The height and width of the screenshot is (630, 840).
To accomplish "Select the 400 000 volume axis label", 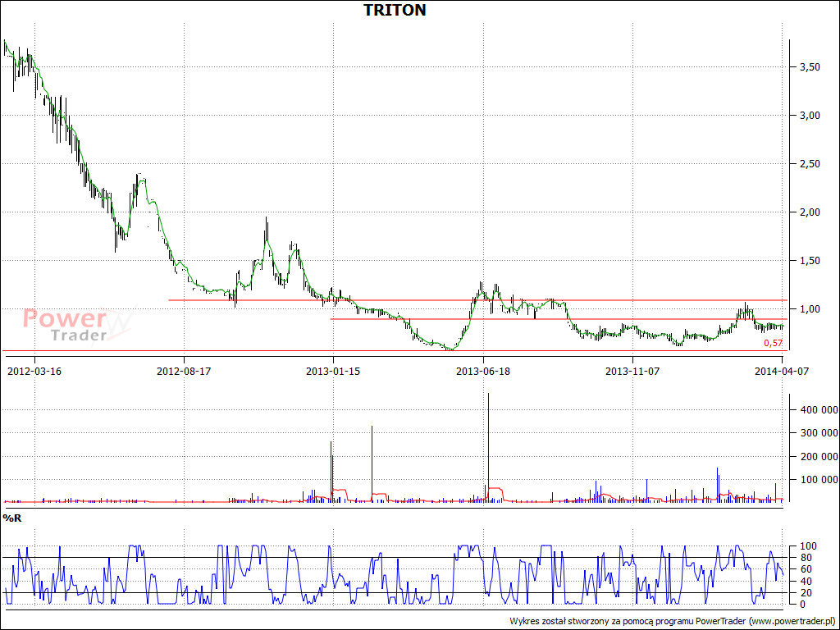I will tap(819, 410).
